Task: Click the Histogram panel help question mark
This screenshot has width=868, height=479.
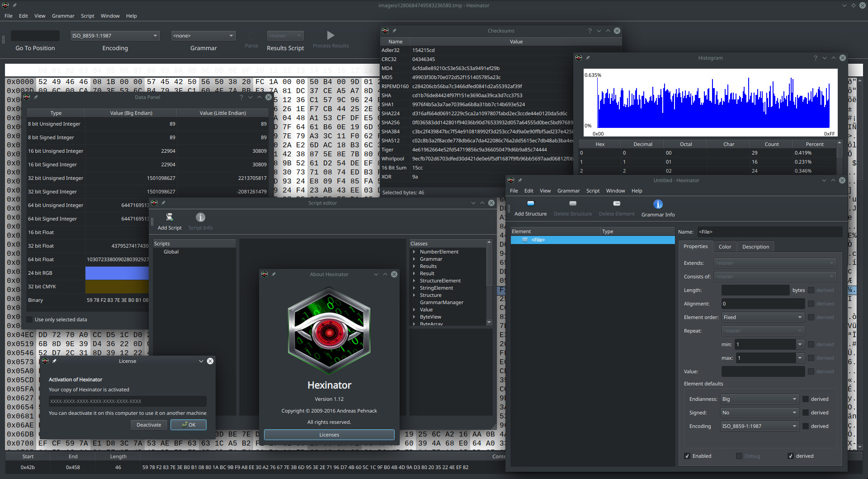Action: point(815,58)
